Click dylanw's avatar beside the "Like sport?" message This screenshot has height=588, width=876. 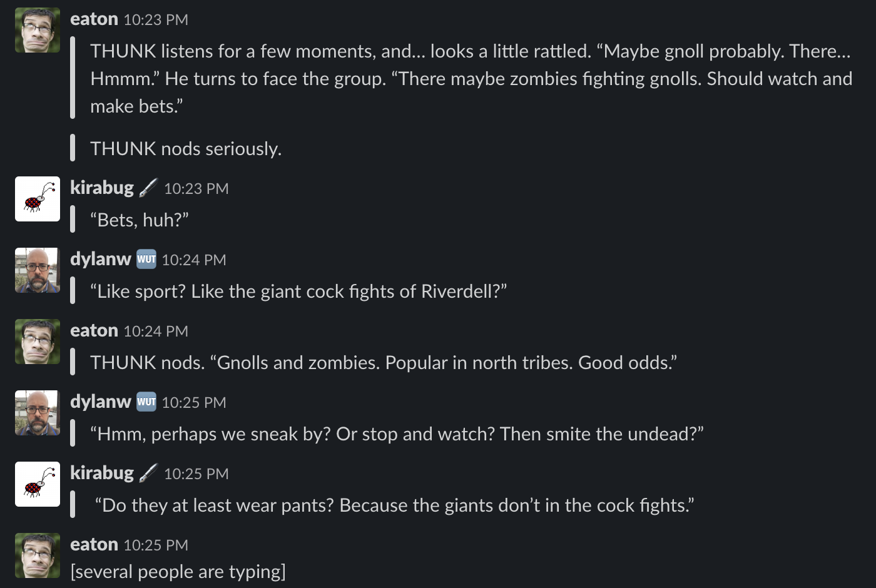pyautogui.click(x=38, y=270)
